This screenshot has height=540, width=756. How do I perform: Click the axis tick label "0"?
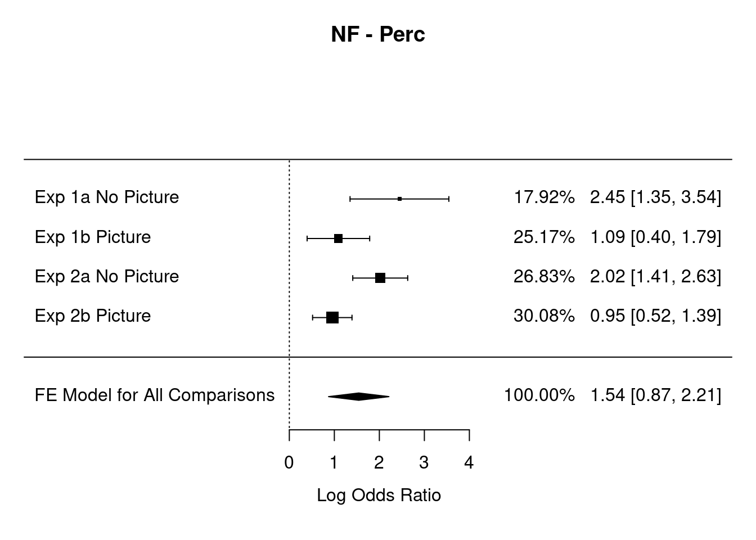coord(289,463)
